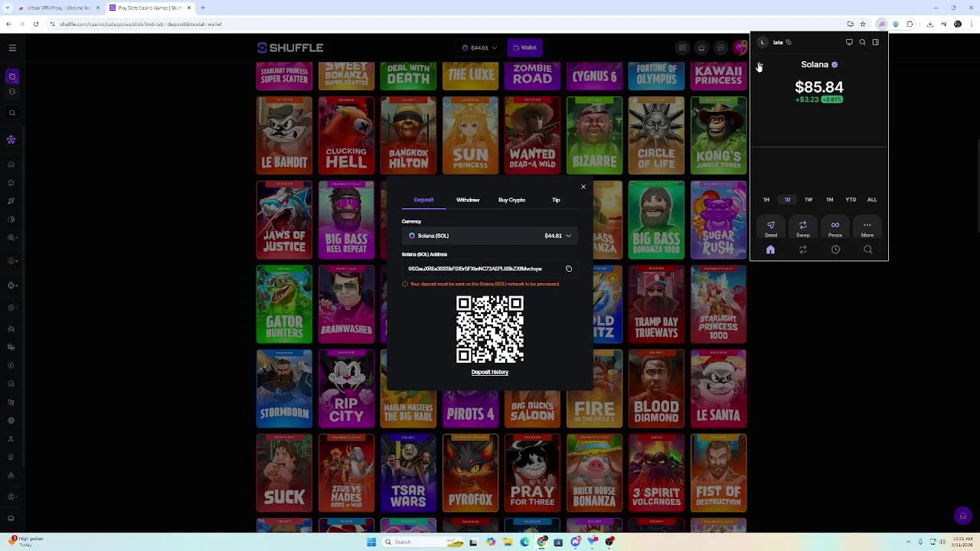Open the Le Bandit game
The height and width of the screenshot is (551, 980).
click(284, 136)
